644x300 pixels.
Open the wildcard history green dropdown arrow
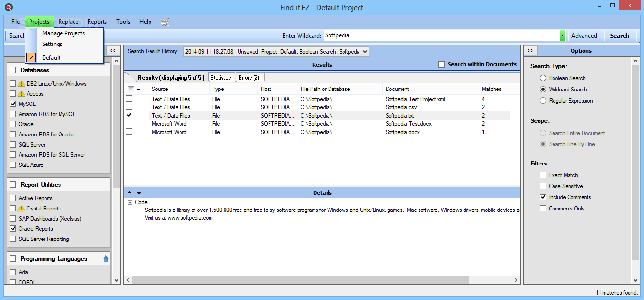point(562,36)
